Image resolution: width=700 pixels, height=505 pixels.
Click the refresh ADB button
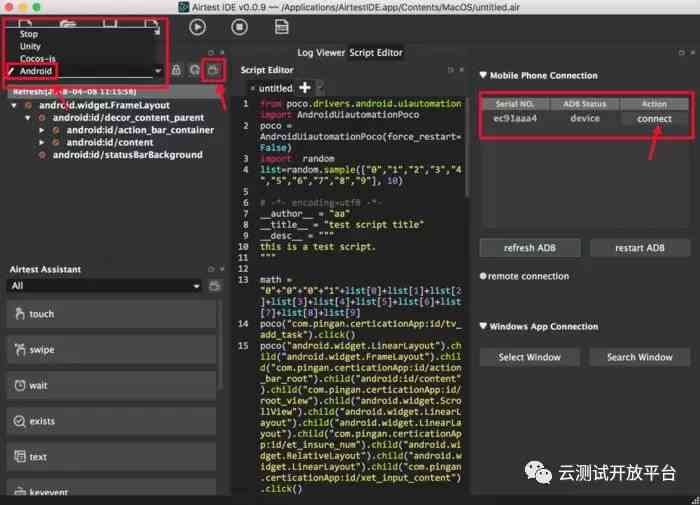point(530,248)
